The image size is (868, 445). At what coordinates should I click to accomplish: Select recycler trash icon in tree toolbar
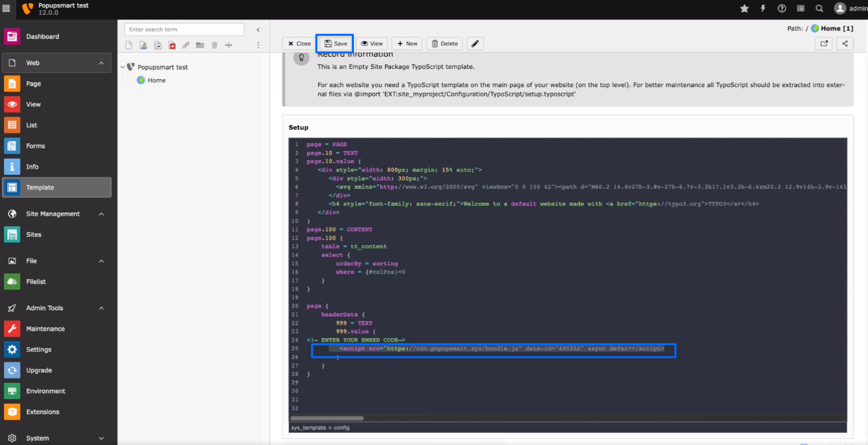pos(214,45)
